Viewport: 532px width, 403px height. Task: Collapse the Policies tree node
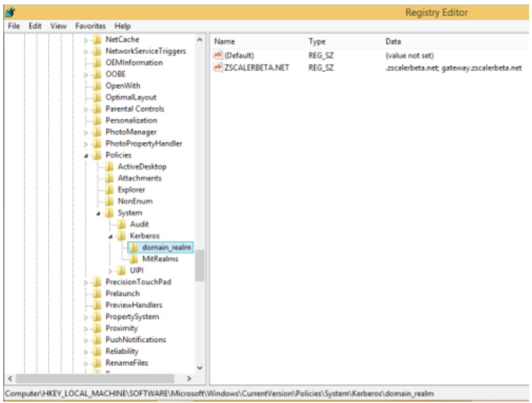[x=86, y=155]
